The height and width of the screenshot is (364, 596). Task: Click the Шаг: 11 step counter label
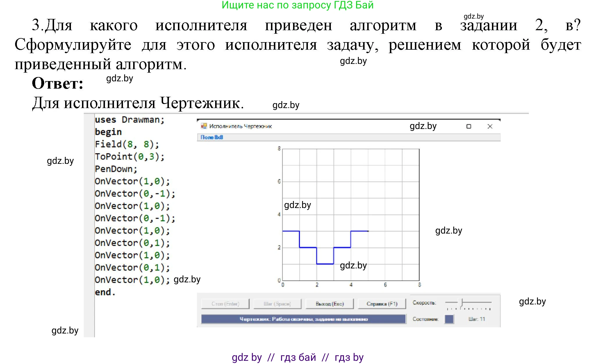tap(477, 319)
